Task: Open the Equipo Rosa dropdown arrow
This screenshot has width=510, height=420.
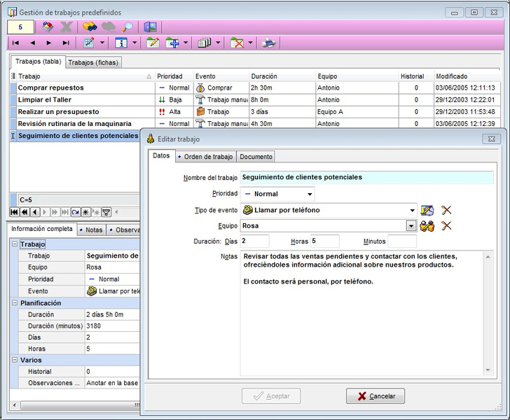Action: click(x=411, y=225)
